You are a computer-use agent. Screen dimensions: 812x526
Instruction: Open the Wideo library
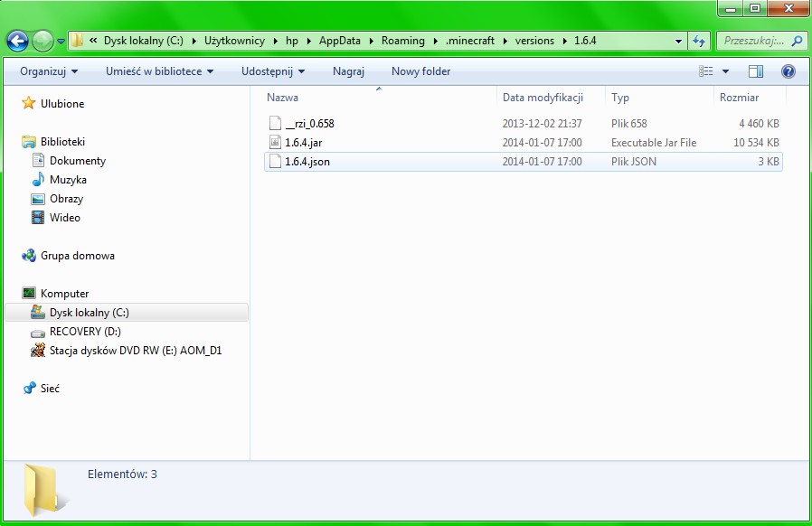[65, 218]
